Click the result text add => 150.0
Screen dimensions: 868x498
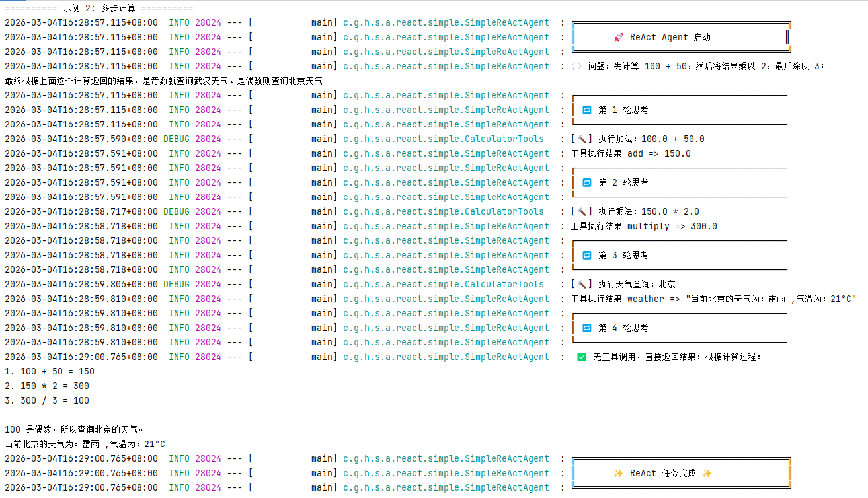pyautogui.click(x=658, y=154)
